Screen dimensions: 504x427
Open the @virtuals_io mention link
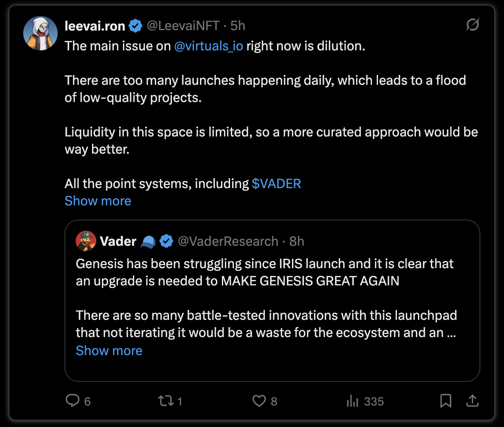click(x=209, y=46)
